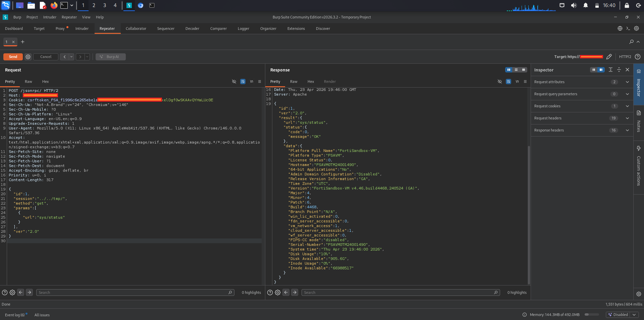This screenshot has width=644, height=320.
Task: Open the Burp embedded browser globe icon
Action: (620, 29)
